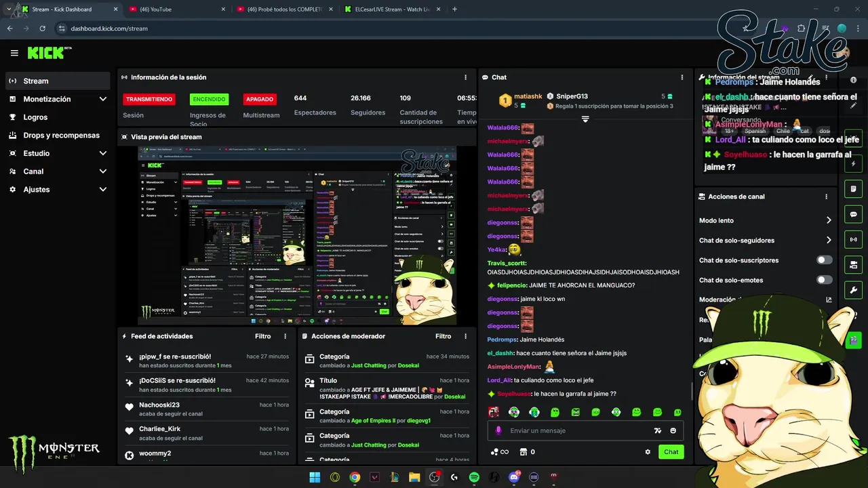
Task: Expand the Monetización sidebar section
Action: (x=58, y=99)
